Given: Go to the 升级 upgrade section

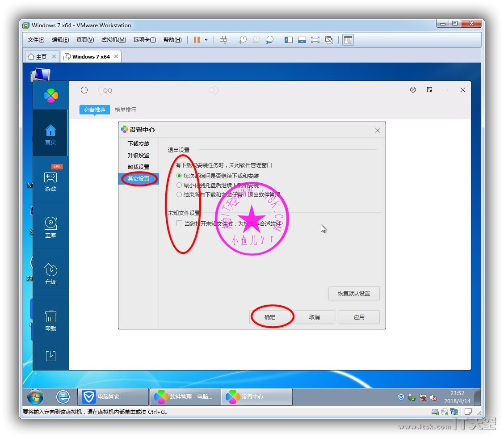Looking at the screenshot, I should [50, 274].
